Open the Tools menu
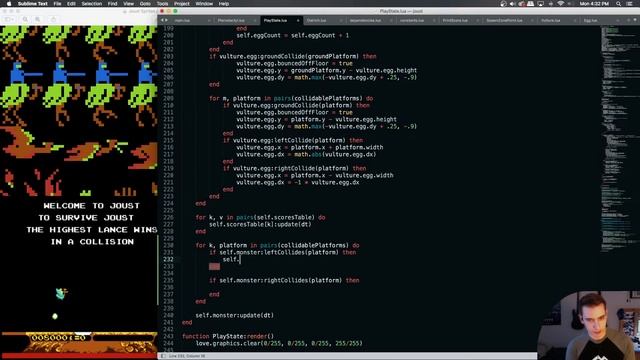The width and height of the screenshot is (640, 360). tap(162, 4)
